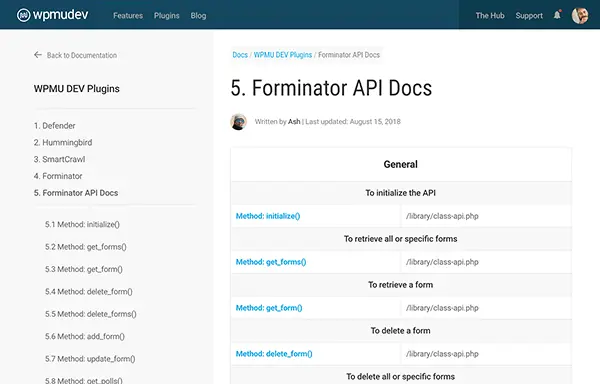The width and height of the screenshot is (600, 384).
Task: Click file path beside Method: get_forms()
Action: pos(442,262)
